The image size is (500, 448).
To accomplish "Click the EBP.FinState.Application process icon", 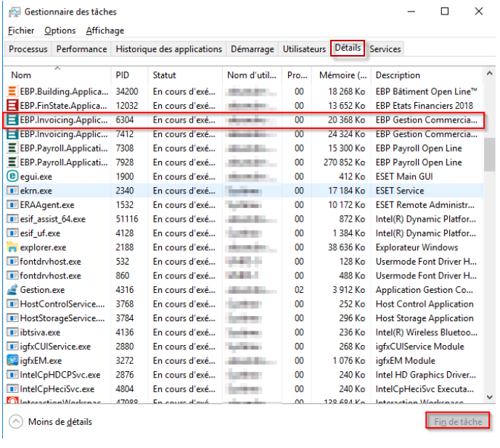I will pyautogui.click(x=12, y=105).
